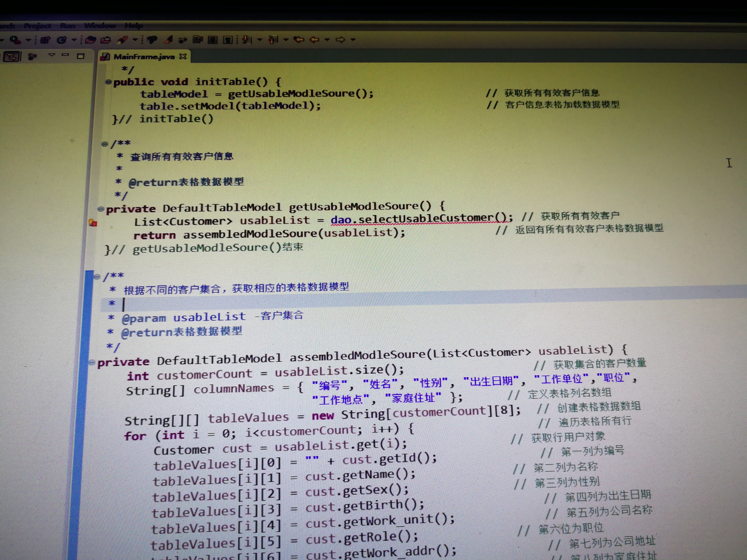Viewport: 747px width, 560px height.
Task: Open the Back history dropdown arrow
Action: 327,40
